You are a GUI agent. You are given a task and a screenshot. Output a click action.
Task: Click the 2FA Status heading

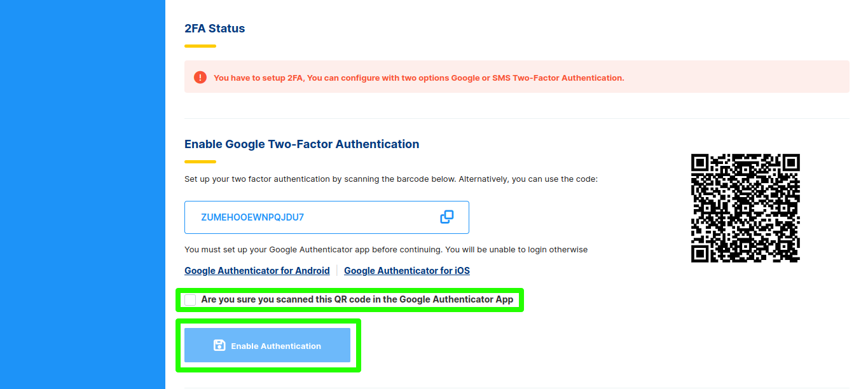(215, 29)
